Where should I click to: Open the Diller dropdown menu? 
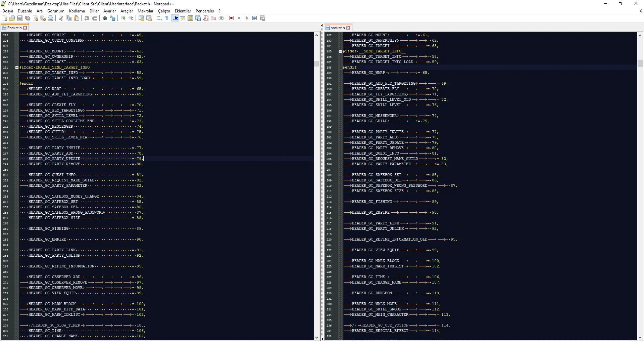[x=94, y=11]
